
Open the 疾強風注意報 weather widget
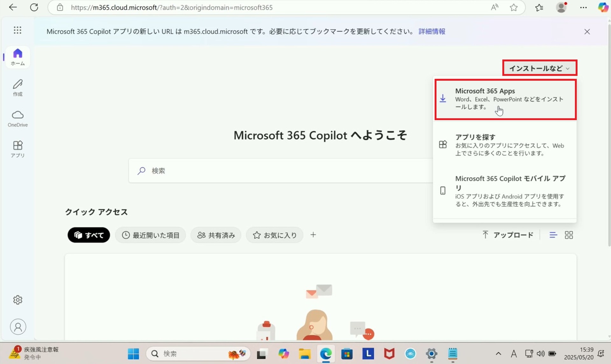tap(34, 353)
